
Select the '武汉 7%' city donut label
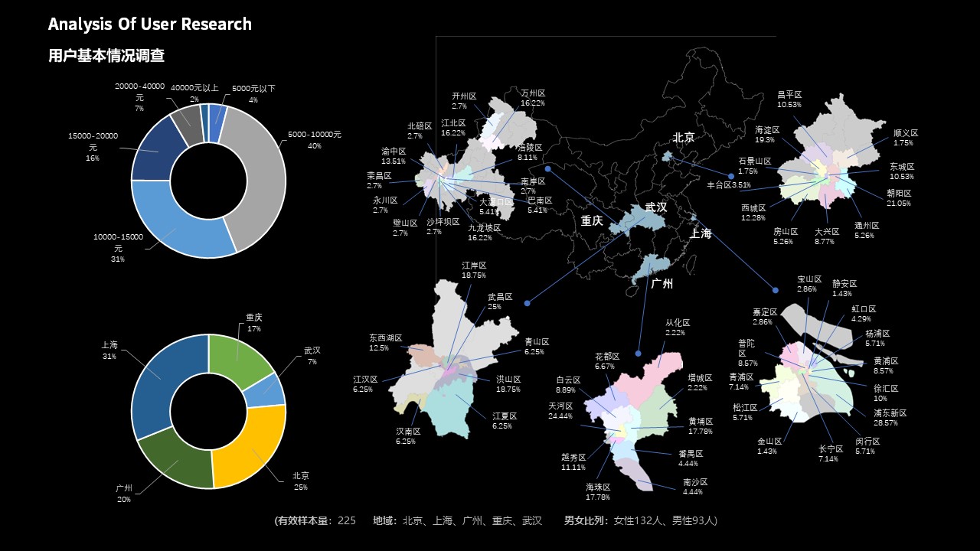(x=312, y=356)
